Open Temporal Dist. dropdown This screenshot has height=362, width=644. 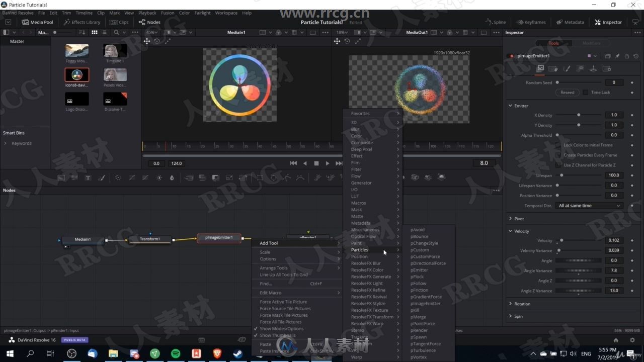(x=589, y=206)
